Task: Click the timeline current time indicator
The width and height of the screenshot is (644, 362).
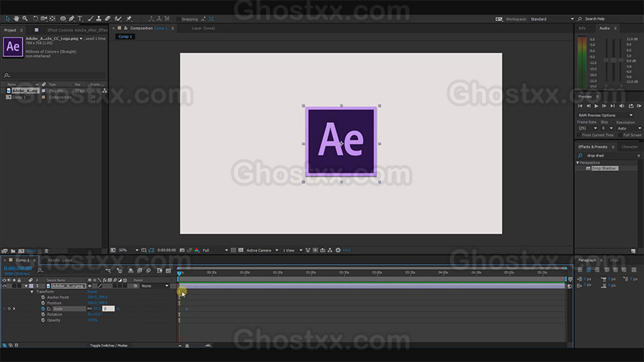Action: (x=179, y=273)
